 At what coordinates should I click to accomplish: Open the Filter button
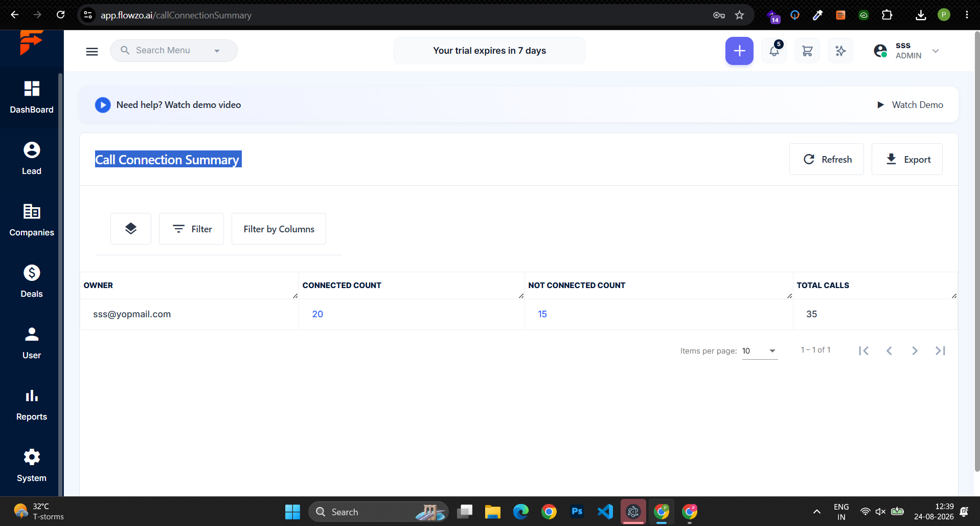coord(191,229)
